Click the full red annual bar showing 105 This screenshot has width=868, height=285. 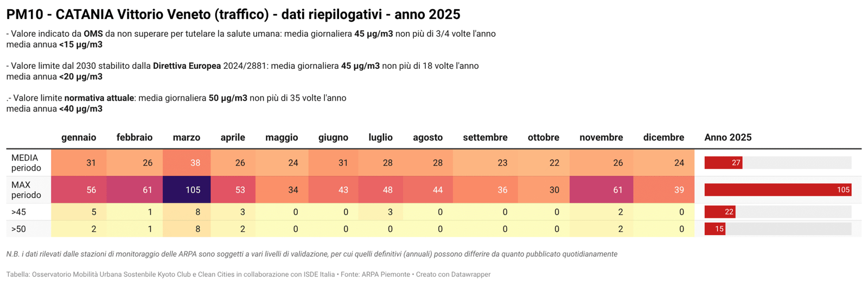click(x=777, y=190)
